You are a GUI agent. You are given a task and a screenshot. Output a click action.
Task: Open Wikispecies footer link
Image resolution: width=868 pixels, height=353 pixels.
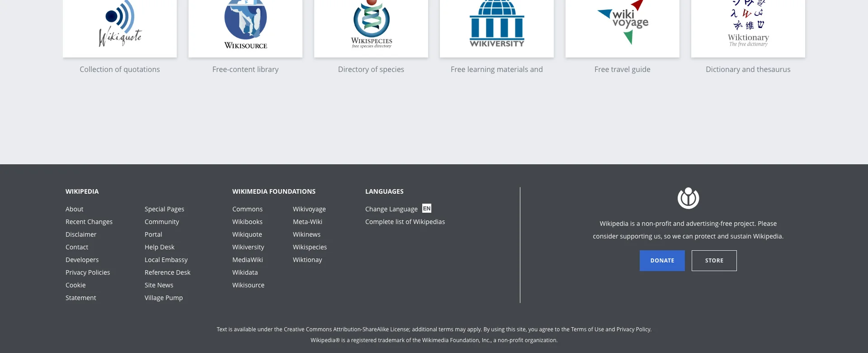(x=310, y=247)
